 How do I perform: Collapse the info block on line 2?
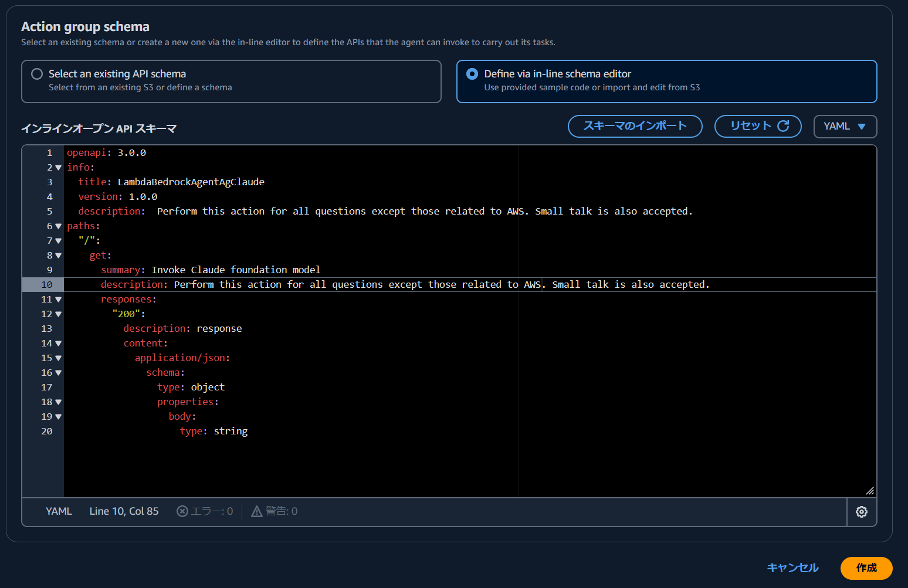point(58,167)
